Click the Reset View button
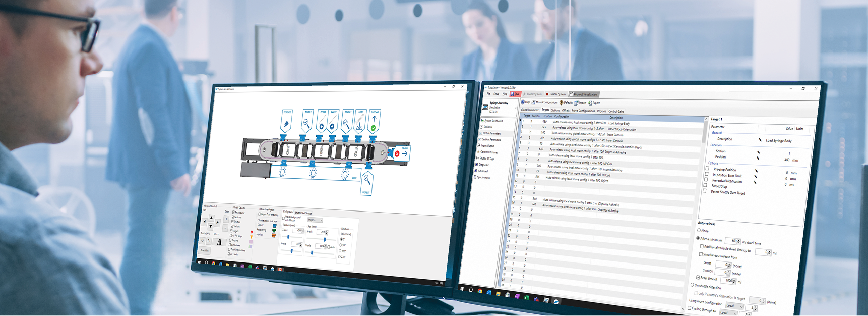Screen dimensions: 868x316 [x=204, y=250]
